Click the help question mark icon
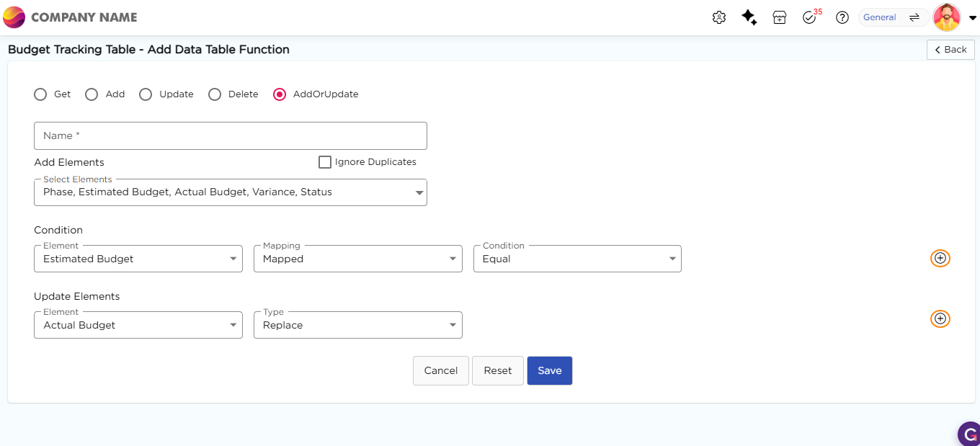Viewport: 980px width, 446px height. (842, 18)
